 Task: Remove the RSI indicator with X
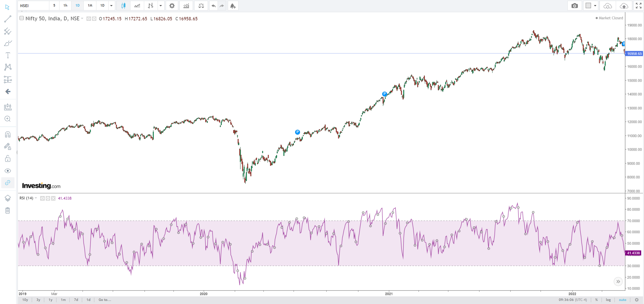point(53,198)
